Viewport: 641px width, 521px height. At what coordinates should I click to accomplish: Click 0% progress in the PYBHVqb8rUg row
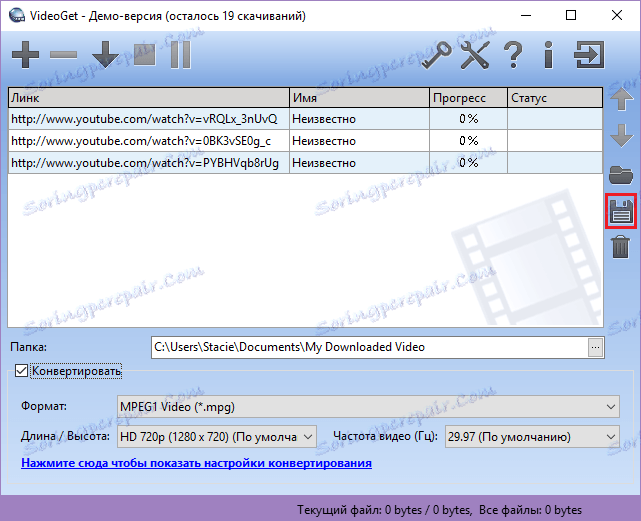click(468, 163)
